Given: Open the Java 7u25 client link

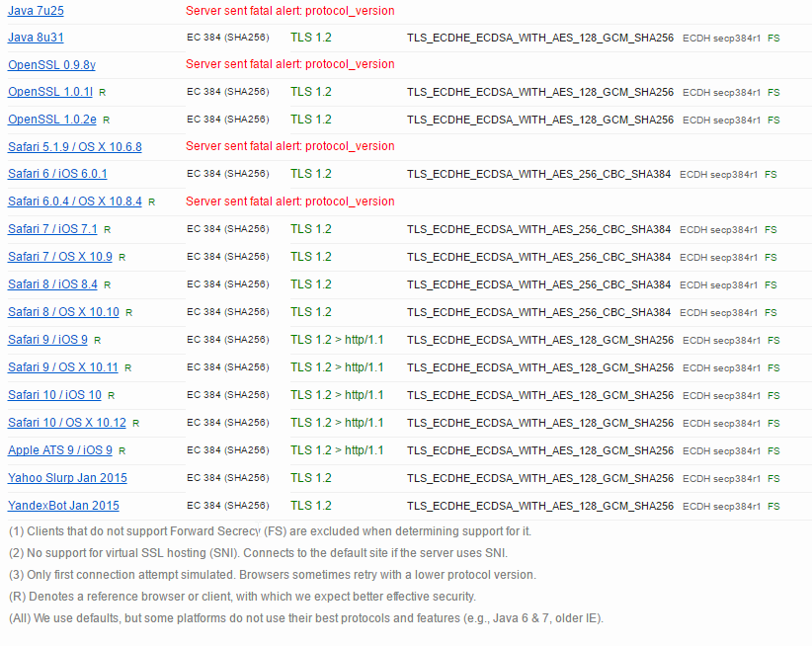Looking at the screenshot, I should click(36, 10).
